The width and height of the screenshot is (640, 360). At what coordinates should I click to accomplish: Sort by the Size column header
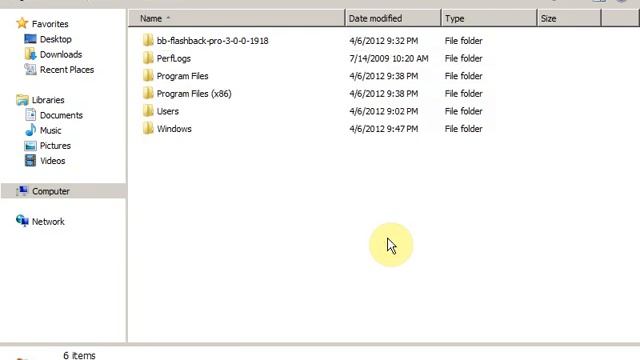[x=569, y=18]
